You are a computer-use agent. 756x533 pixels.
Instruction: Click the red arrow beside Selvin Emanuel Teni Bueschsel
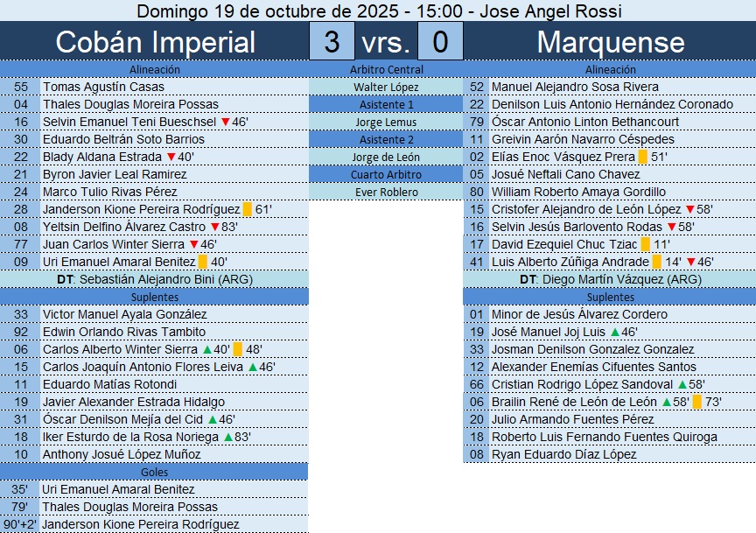point(225,122)
